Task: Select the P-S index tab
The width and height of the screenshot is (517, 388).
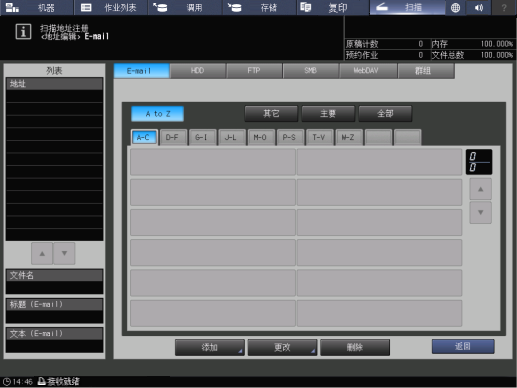Action: pos(290,137)
